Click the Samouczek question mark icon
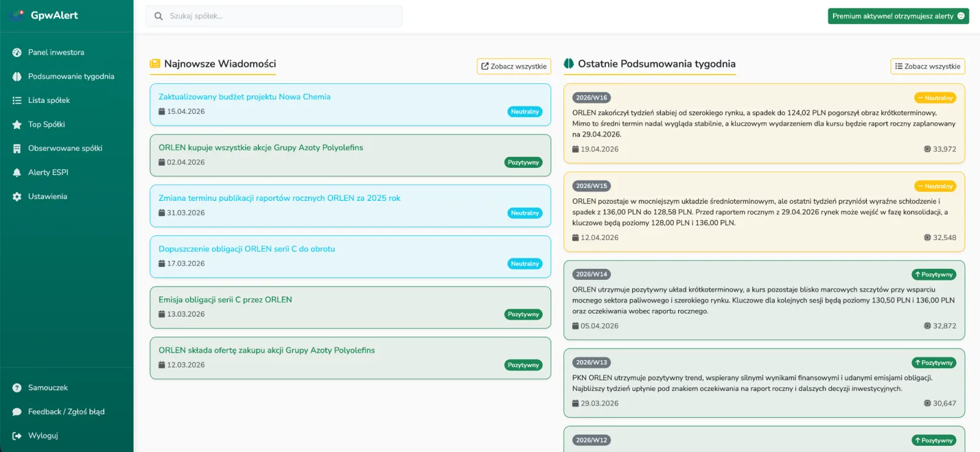Screen dimensions: 980x452 pyautogui.click(x=17, y=388)
